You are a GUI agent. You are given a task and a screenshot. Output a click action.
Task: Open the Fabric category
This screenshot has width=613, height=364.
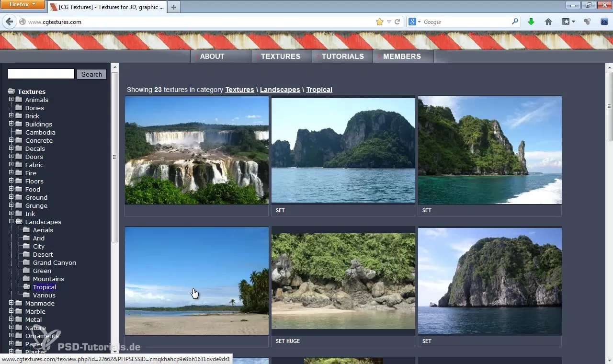(34, 165)
